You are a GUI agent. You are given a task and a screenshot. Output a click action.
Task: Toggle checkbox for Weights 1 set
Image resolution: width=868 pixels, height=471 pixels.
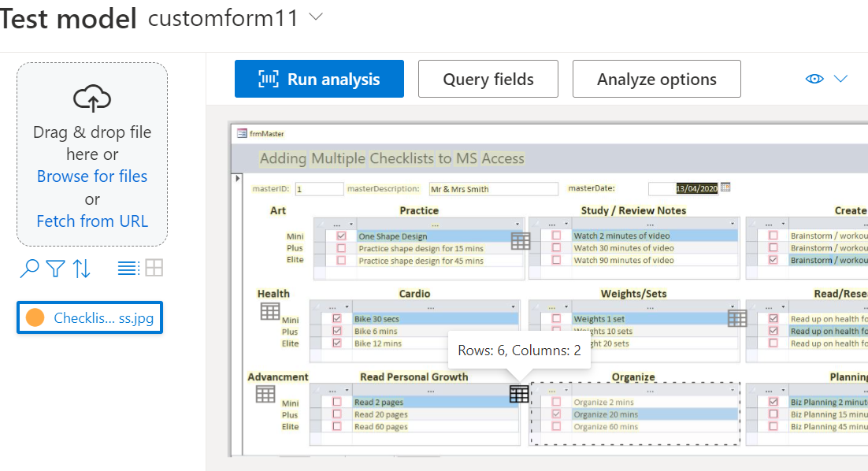click(556, 318)
